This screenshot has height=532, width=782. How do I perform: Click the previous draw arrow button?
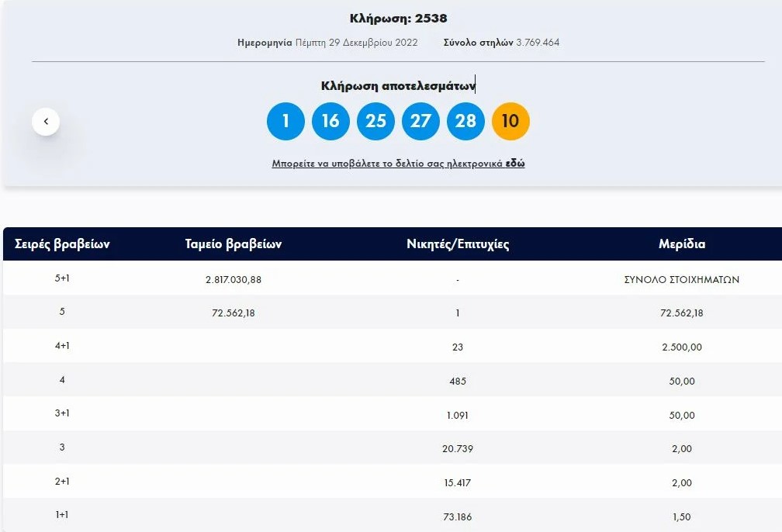click(x=46, y=122)
